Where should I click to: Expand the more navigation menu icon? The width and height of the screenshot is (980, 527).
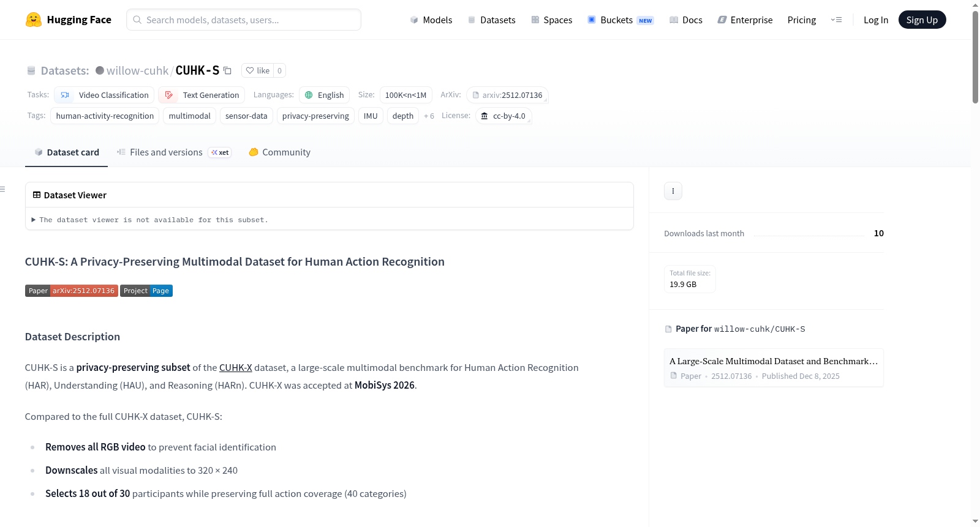tap(836, 20)
